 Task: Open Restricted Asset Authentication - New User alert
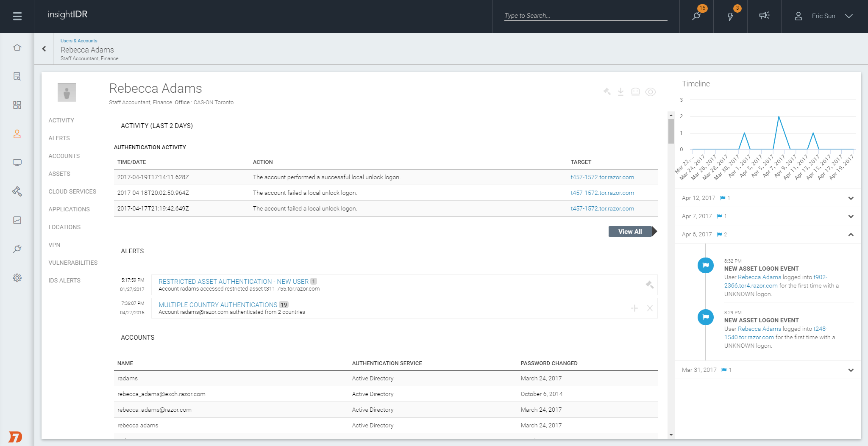pos(234,281)
